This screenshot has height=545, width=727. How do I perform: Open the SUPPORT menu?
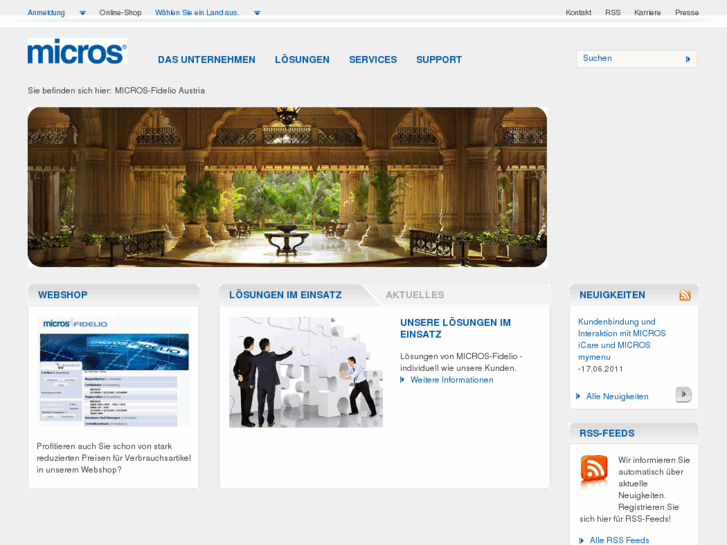click(x=439, y=60)
